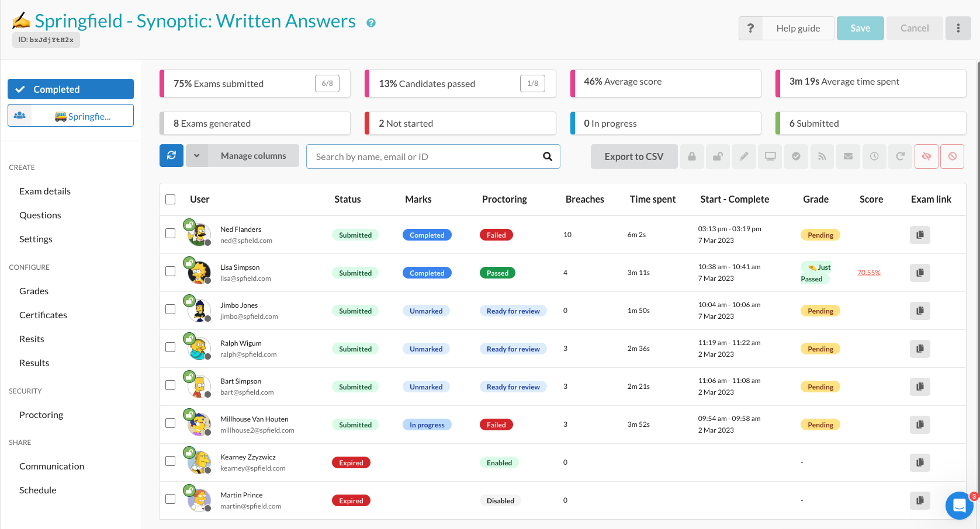Expand the Manage columns dropdown arrow

(x=197, y=156)
